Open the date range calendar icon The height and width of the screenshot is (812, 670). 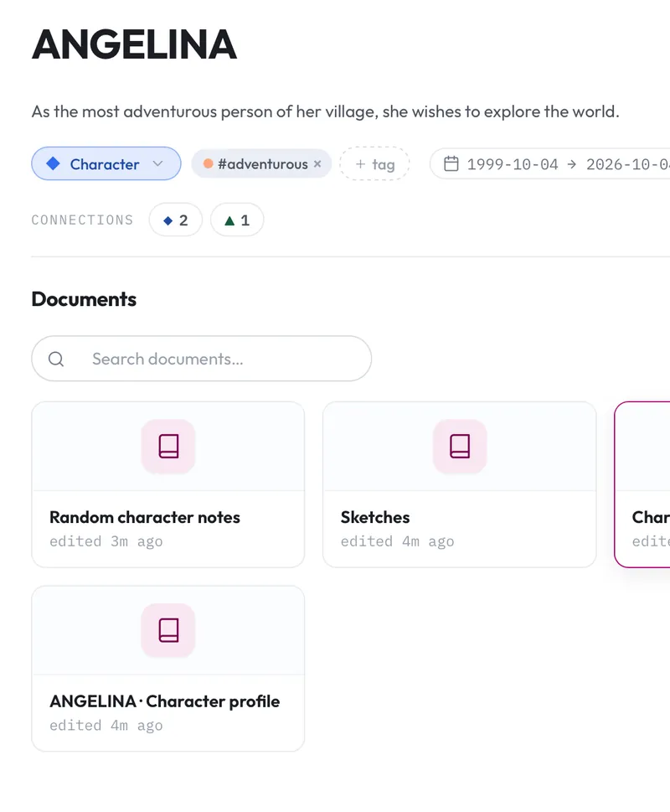pos(451,164)
